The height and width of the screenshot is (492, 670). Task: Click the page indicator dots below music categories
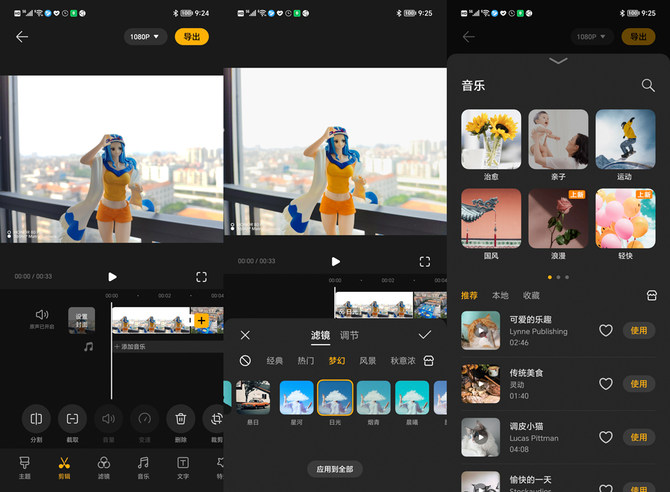pos(558,277)
